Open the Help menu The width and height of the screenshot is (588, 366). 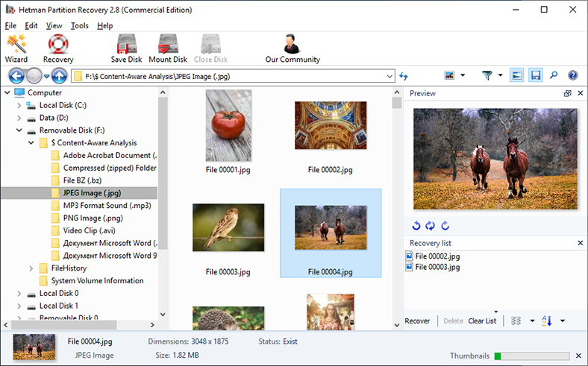[104, 26]
